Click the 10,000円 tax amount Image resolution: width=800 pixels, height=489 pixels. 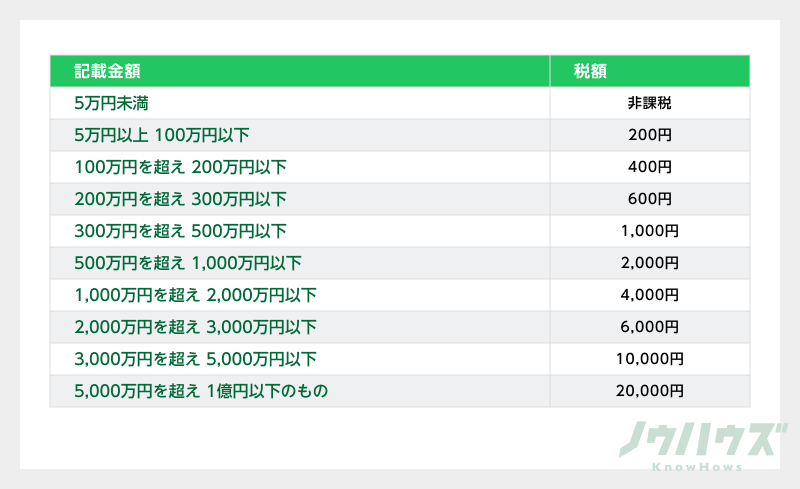click(649, 359)
